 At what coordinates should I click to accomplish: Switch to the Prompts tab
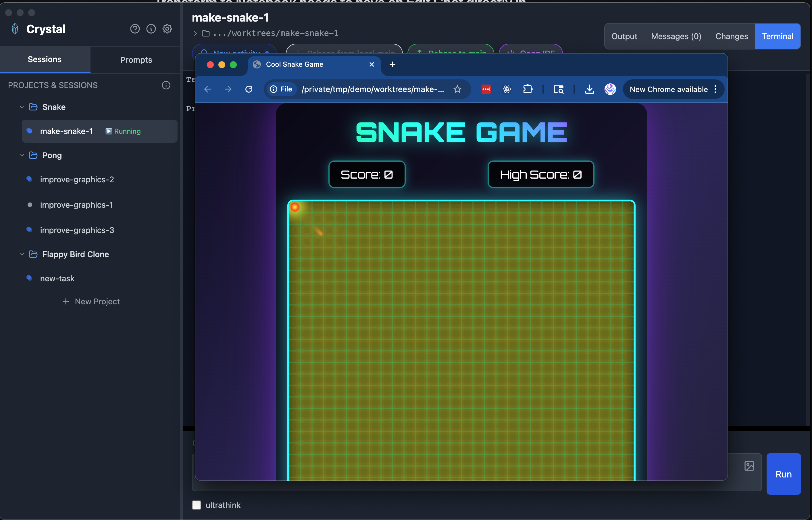136,60
